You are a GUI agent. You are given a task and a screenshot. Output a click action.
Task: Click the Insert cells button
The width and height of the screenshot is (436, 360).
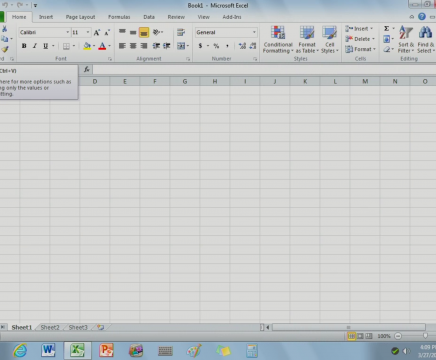click(x=359, y=29)
